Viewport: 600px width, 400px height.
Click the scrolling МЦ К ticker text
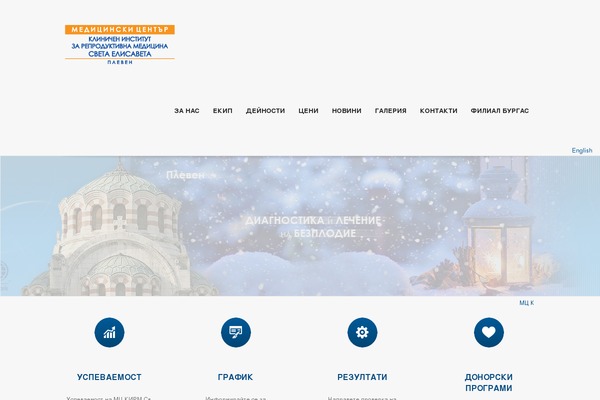(527, 303)
